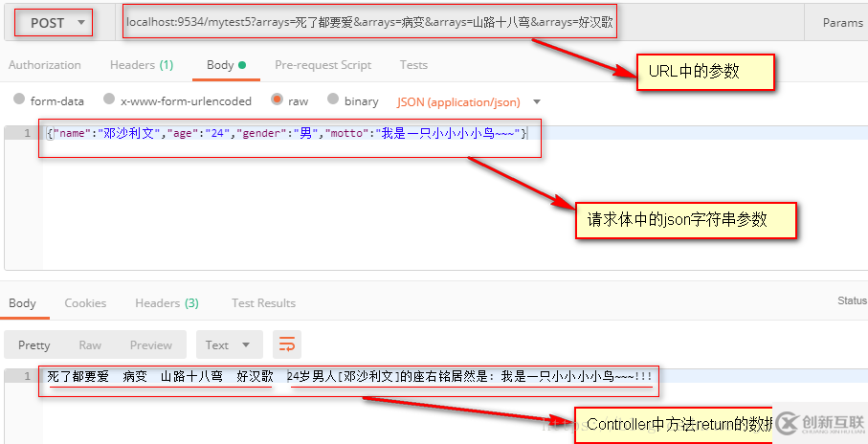Open the Pre-request Script tab

click(323, 65)
